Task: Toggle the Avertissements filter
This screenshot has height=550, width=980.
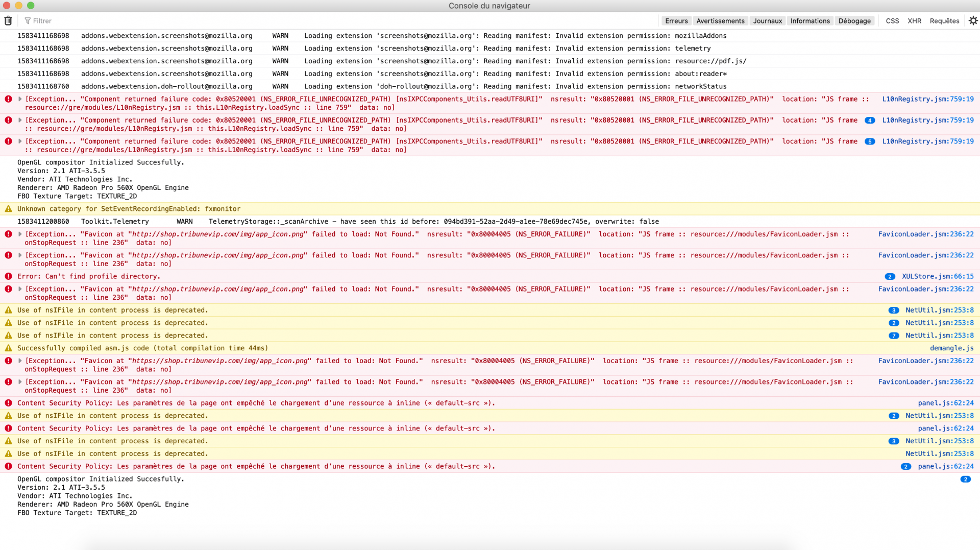Action: 720,21
